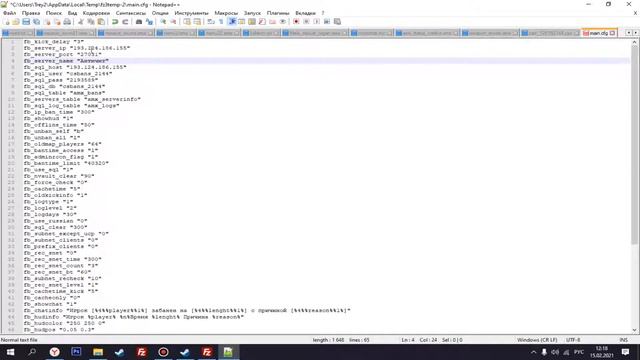Close the main.cfg tab with its X
640x360 pixels.
pyautogui.click(x=612, y=33)
